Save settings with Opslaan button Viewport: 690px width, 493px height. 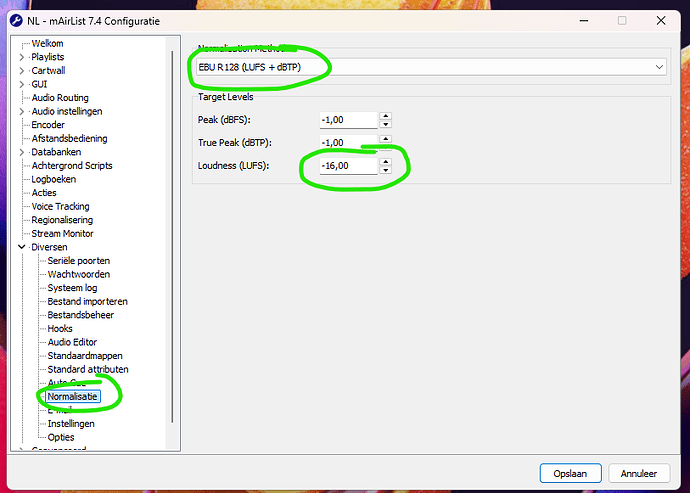point(570,474)
